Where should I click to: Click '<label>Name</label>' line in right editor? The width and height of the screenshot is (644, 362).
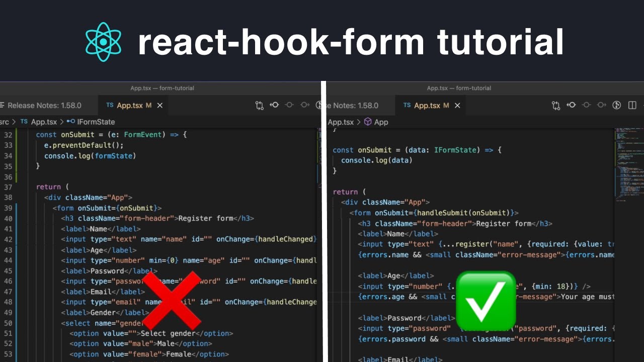pos(398,234)
